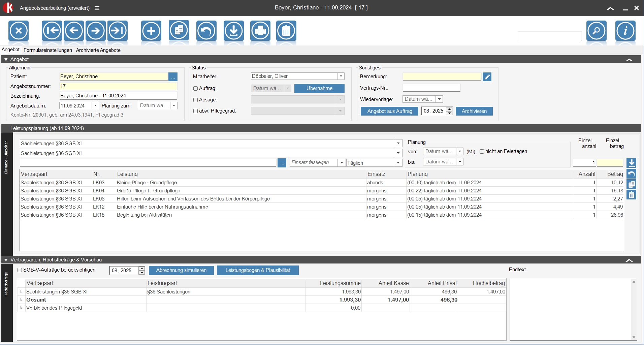Image resolution: width=644 pixels, height=345 pixels.
Task: Click the magnifier search icon
Action: point(596,31)
